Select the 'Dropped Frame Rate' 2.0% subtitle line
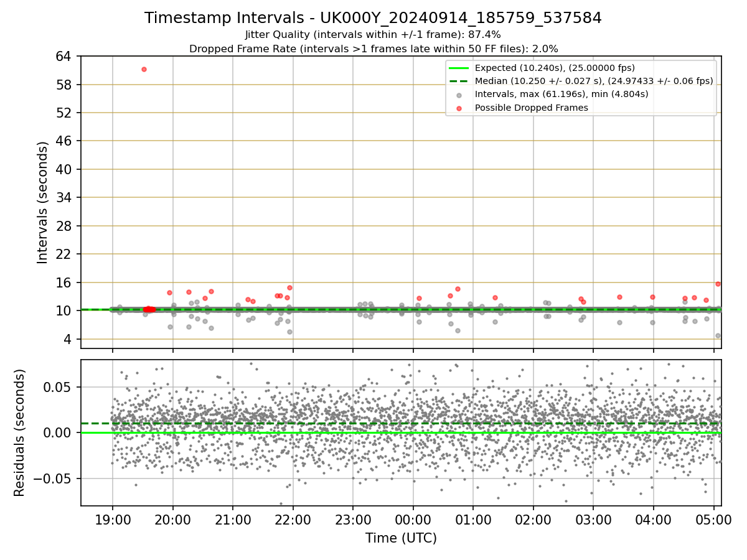 click(373, 49)
